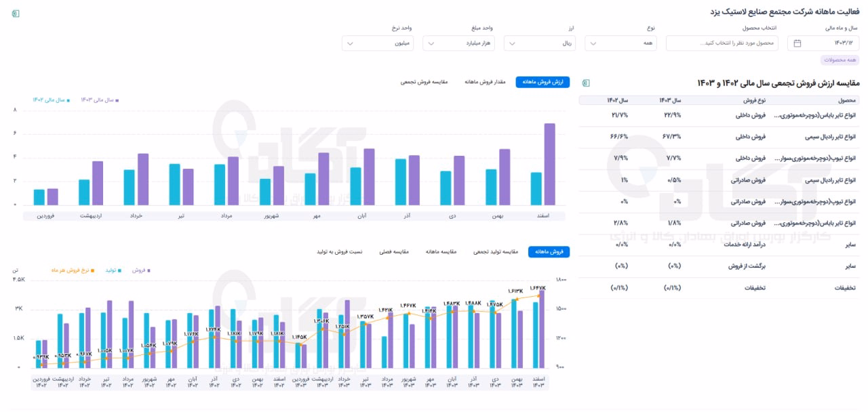Screen dimensions: 868x412
Task: Click the ۰/۵% cell for radial tire exports
Action: point(674,180)
